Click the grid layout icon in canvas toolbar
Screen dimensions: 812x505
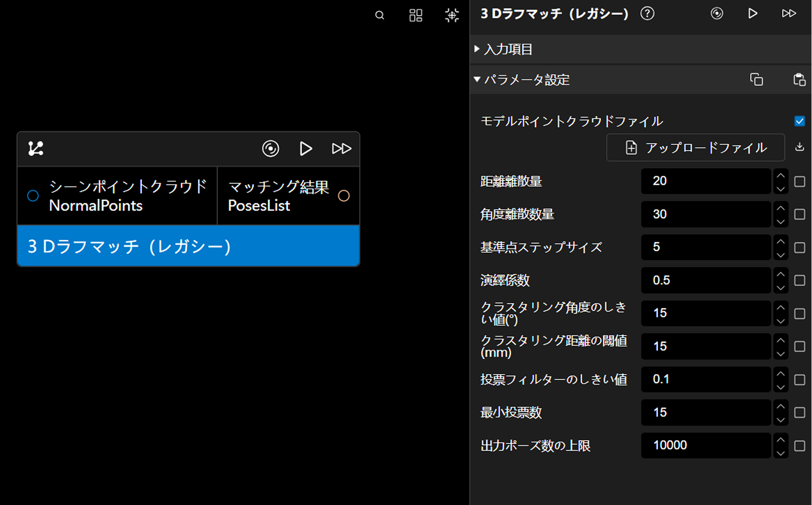415,15
